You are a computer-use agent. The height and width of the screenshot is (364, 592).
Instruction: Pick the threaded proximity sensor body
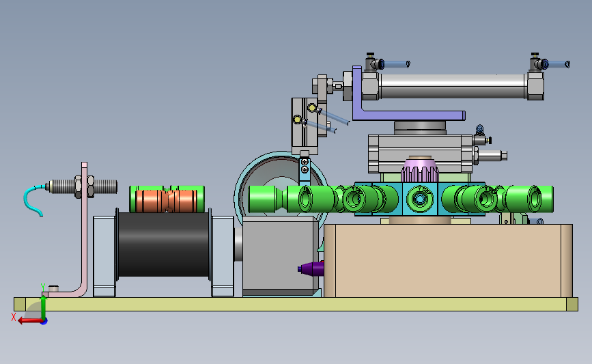click(84, 186)
